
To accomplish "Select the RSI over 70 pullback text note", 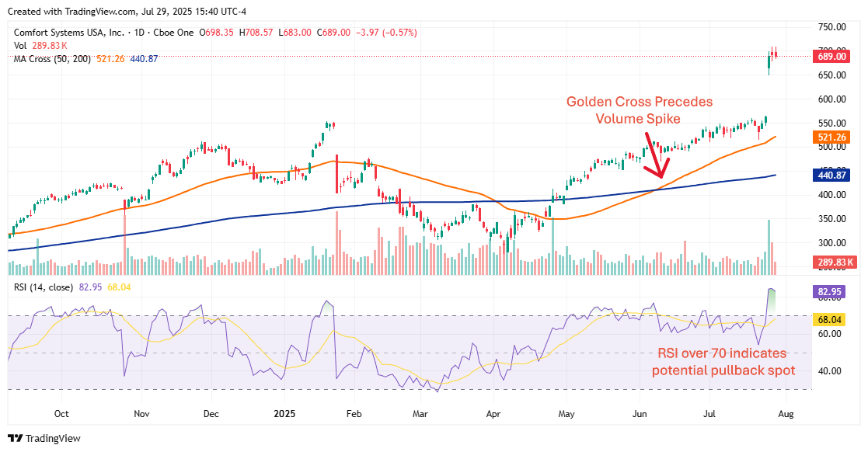I will click(723, 362).
